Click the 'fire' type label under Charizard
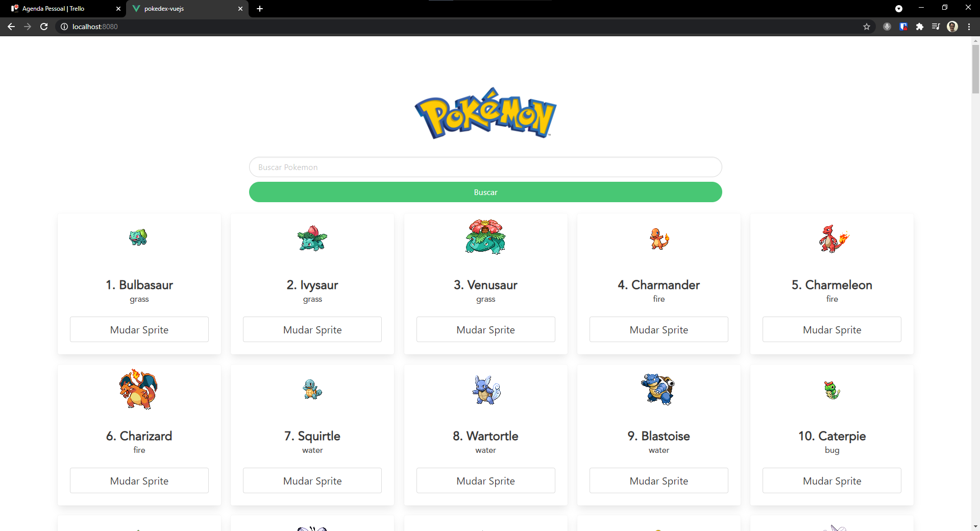 pos(139,450)
